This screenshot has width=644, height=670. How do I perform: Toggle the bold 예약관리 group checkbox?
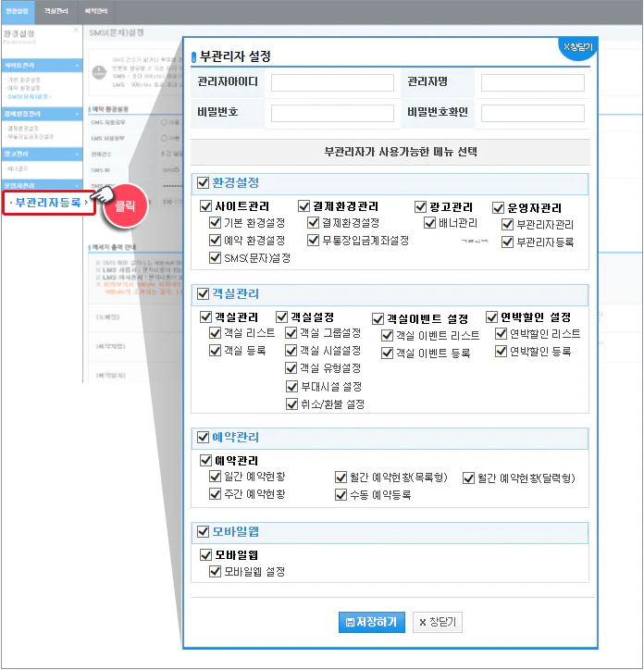tap(205, 460)
